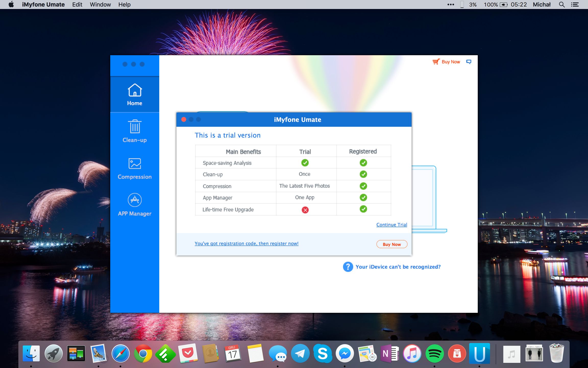Open the feedback message icon top-right
The height and width of the screenshot is (368, 588).
(x=469, y=62)
